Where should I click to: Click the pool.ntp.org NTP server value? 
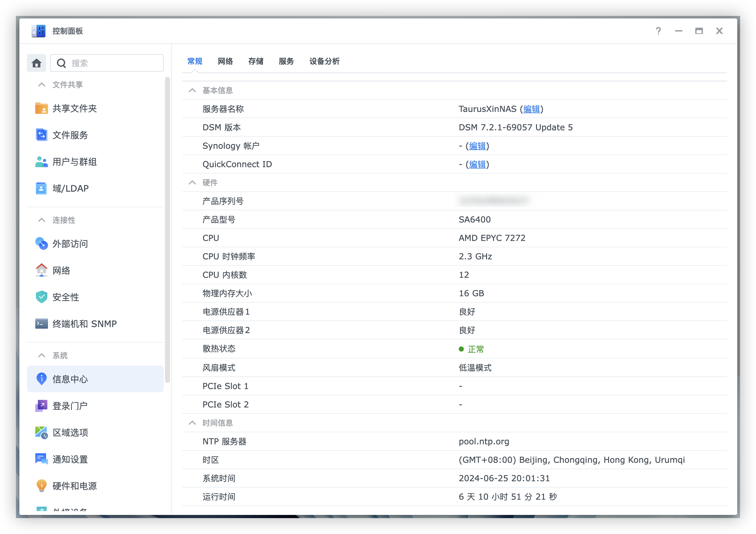(484, 442)
